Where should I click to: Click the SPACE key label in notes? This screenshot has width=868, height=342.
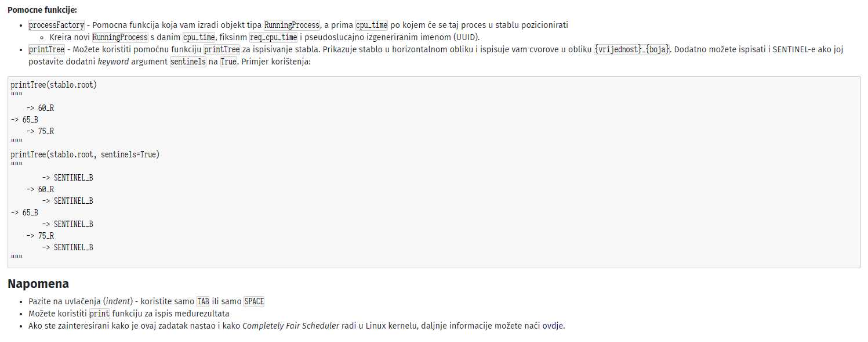tap(254, 301)
